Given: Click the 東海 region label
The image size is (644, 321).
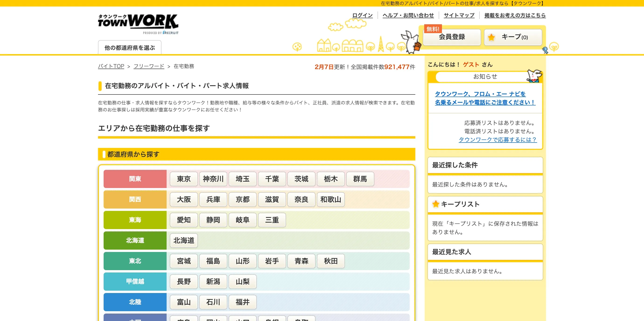Looking at the screenshot, I should [135, 220].
